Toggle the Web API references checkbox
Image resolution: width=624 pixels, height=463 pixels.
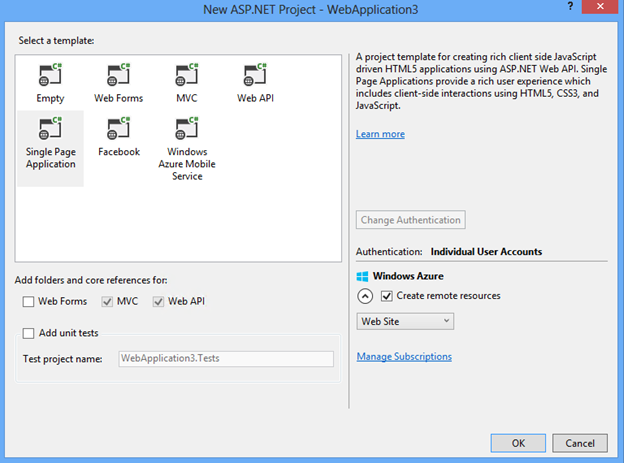tap(158, 301)
